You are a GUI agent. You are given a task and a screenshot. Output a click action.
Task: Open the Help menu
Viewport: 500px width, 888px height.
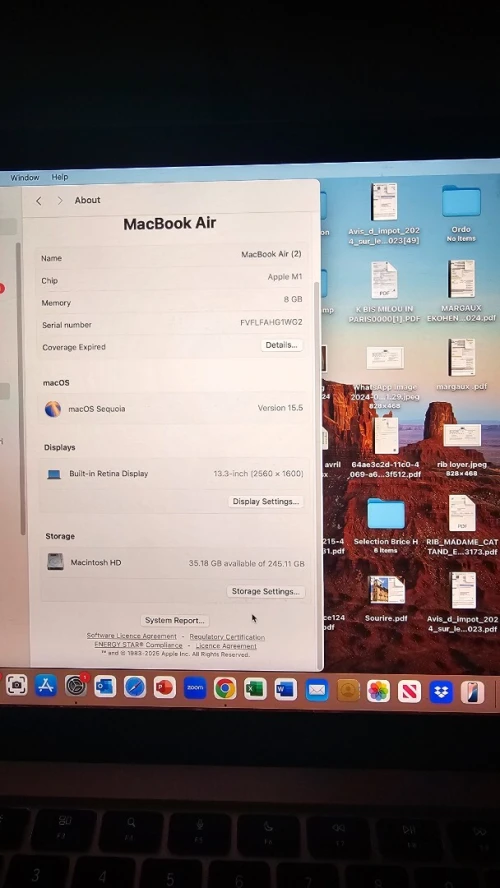(60, 177)
